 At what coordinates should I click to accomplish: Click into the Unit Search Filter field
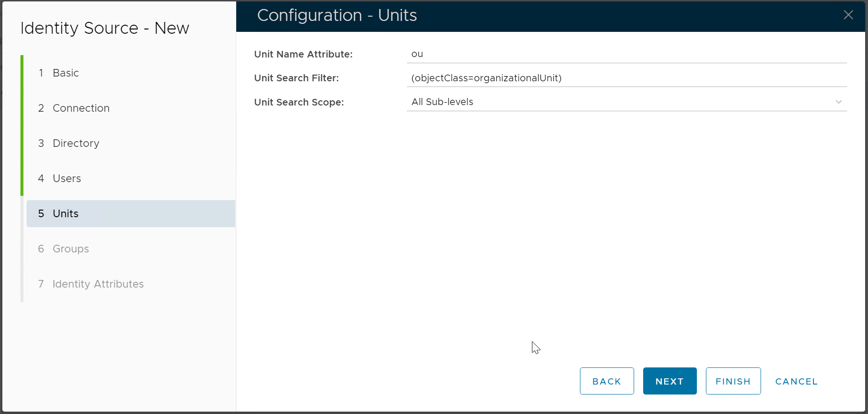point(626,78)
